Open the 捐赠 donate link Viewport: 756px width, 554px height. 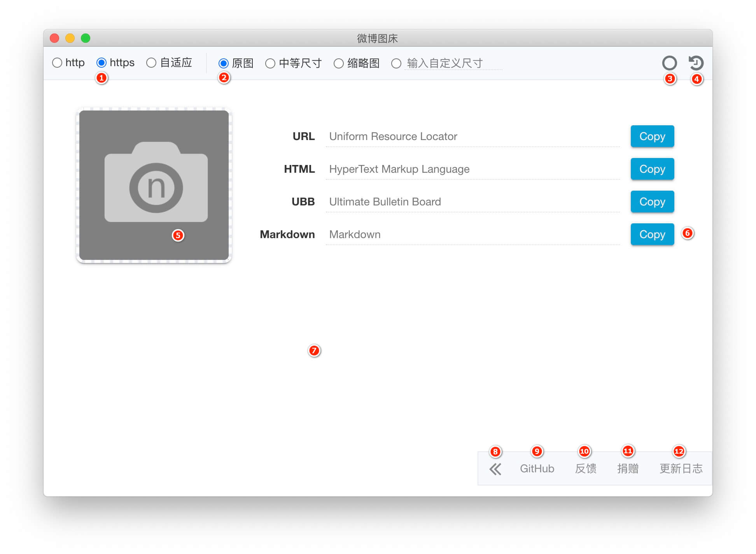point(628,469)
